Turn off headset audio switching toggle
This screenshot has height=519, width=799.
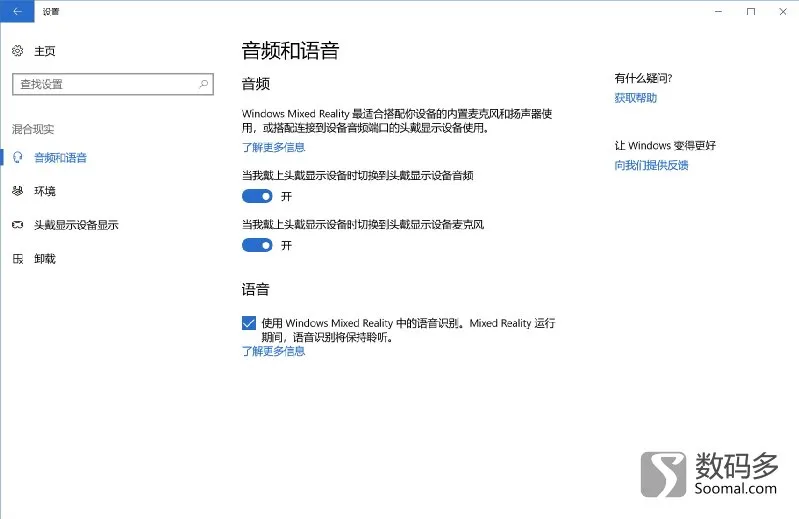click(257, 196)
